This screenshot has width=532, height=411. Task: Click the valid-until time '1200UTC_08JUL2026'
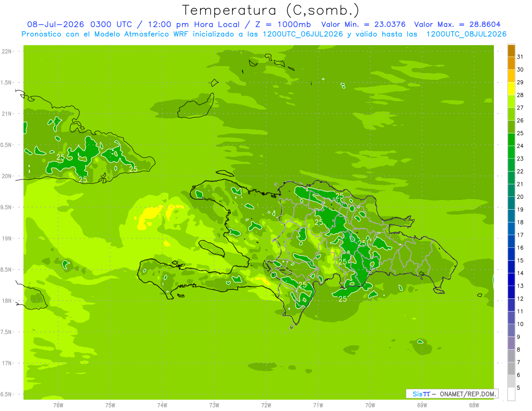point(466,34)
